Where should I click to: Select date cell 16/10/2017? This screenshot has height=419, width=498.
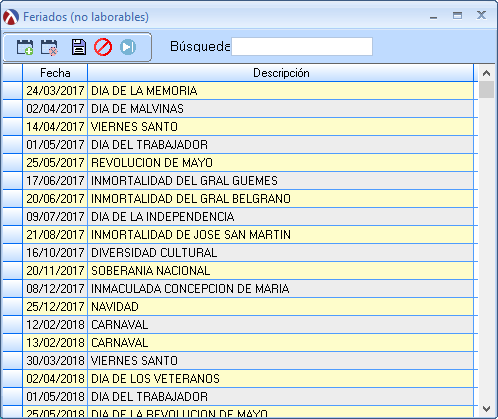click(x=55, y=253)
